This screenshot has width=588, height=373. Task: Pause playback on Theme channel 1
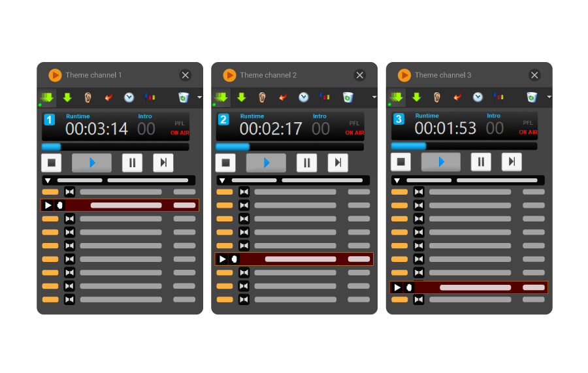pos(133,163)
